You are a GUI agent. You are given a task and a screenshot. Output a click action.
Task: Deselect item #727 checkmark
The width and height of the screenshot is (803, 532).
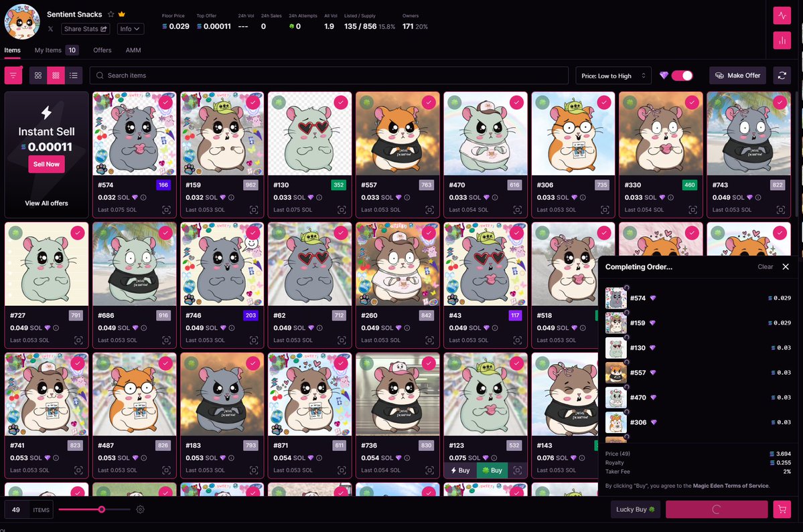point(77,233)
